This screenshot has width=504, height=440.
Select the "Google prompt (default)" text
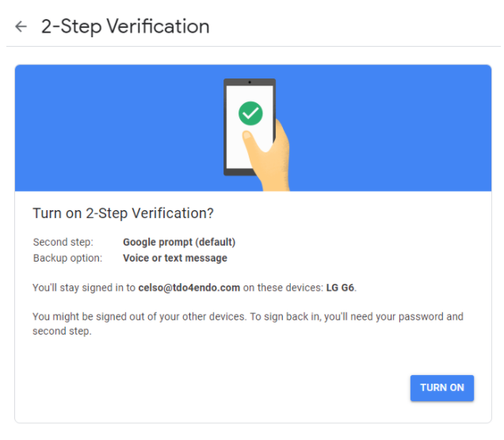coord(179,243)
